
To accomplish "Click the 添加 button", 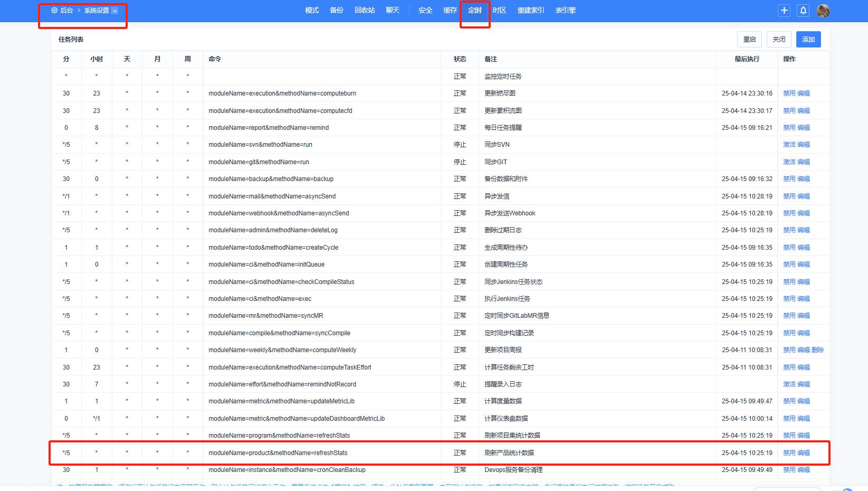I will [808, 40].
